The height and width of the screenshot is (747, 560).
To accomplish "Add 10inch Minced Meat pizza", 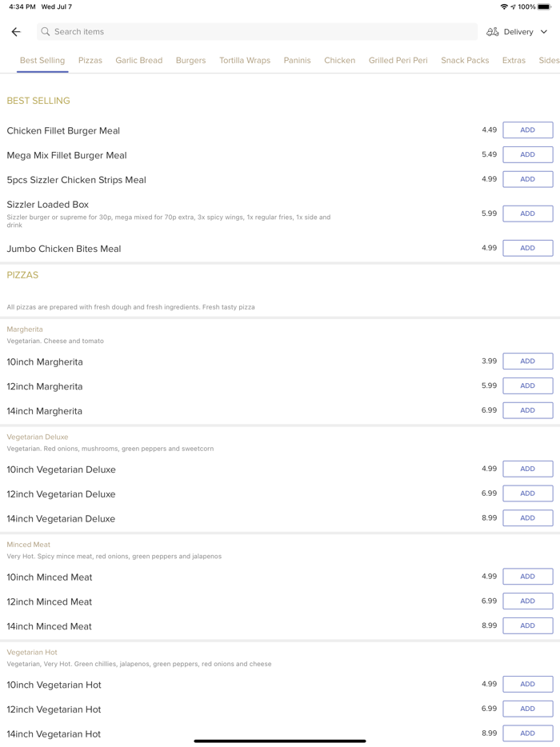I will point(527,577).
